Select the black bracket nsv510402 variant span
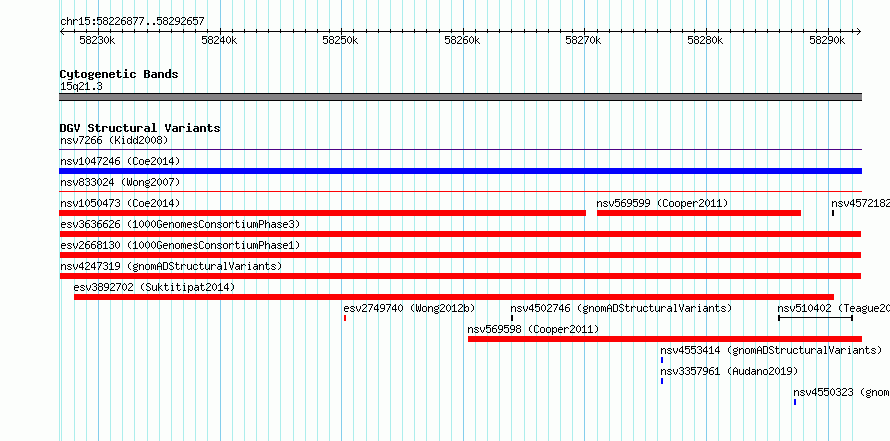This screenshot has width=890, height=441. point(815,318)
